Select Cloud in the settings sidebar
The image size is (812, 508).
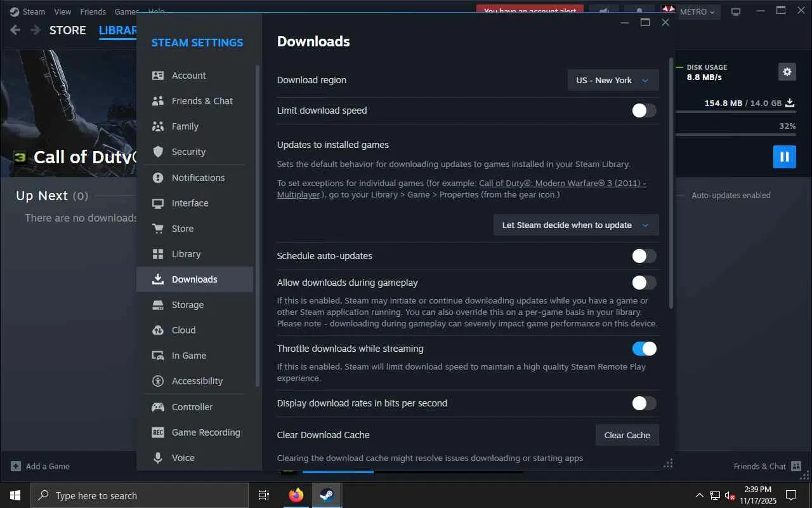click(195, 330)
